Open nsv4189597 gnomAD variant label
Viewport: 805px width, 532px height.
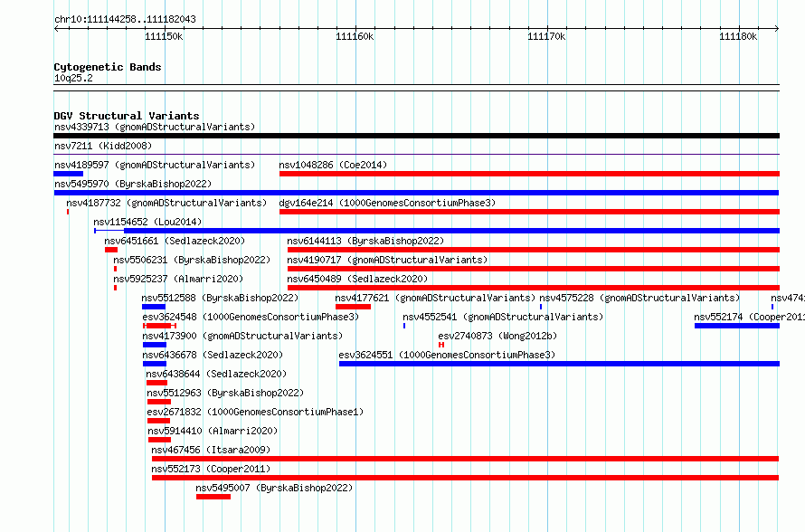click(x=155, y=165)
